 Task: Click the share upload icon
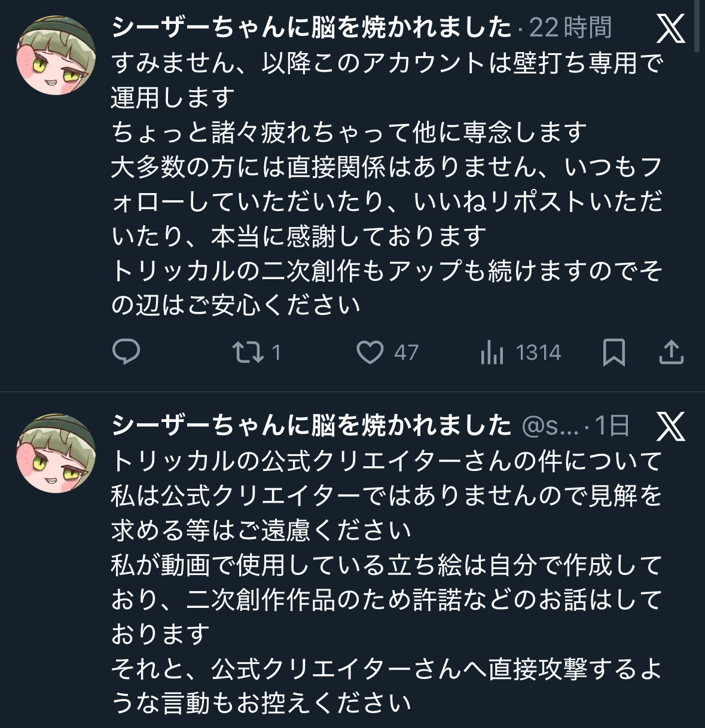pos(671,352)
